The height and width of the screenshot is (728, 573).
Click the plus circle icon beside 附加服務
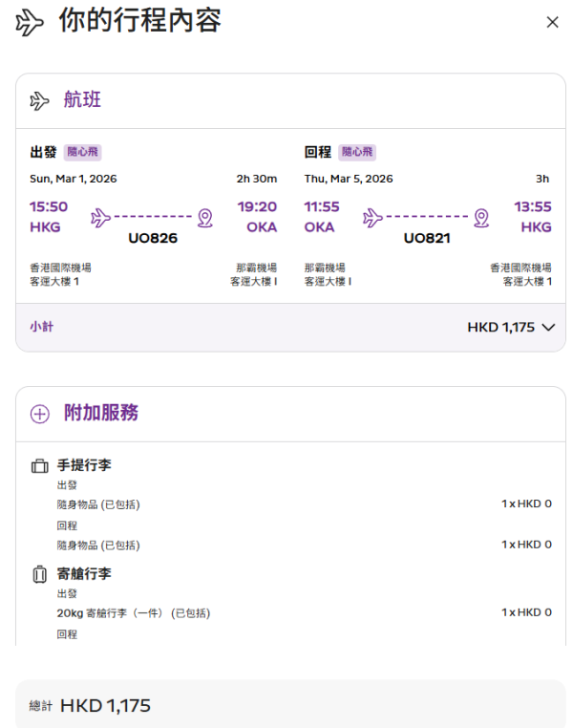coord(40,414)
